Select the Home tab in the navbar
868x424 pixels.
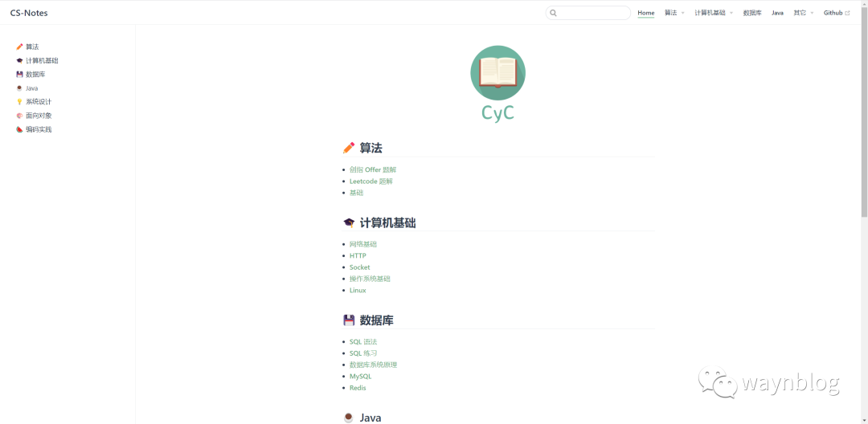click(x=646, y=13)
